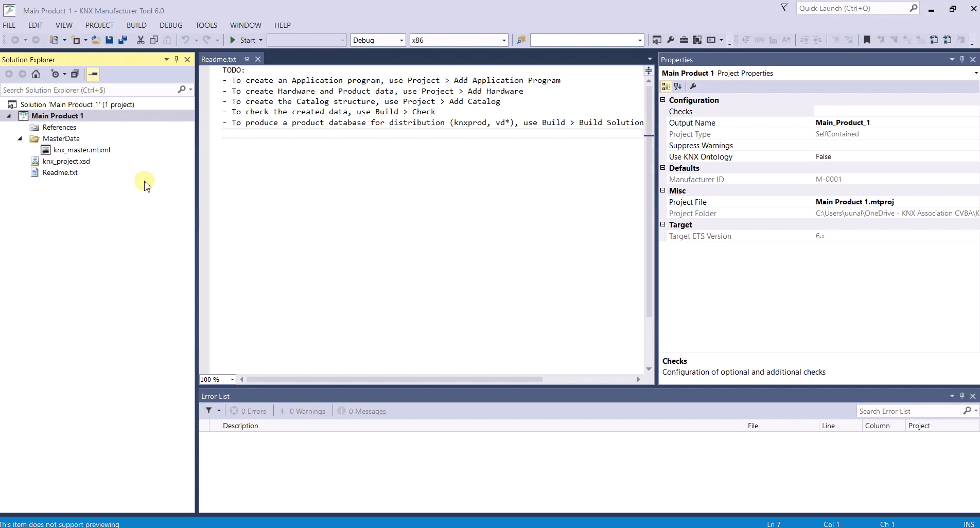Click the editor horizontal scrollbar thumb
Screen dimensions: 980x528
tap(394, 379)
